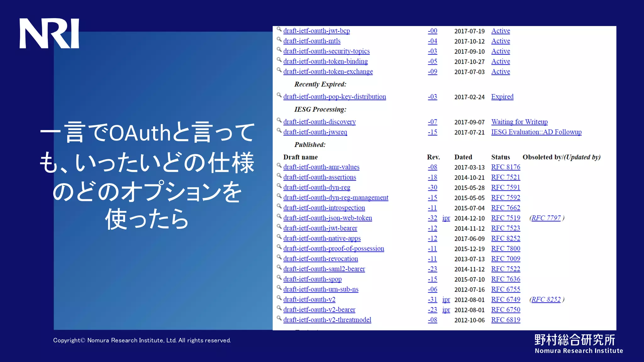Open the Waiting for Writeup status link
Viewport: 644px width, 362px height.
point(519,122)
